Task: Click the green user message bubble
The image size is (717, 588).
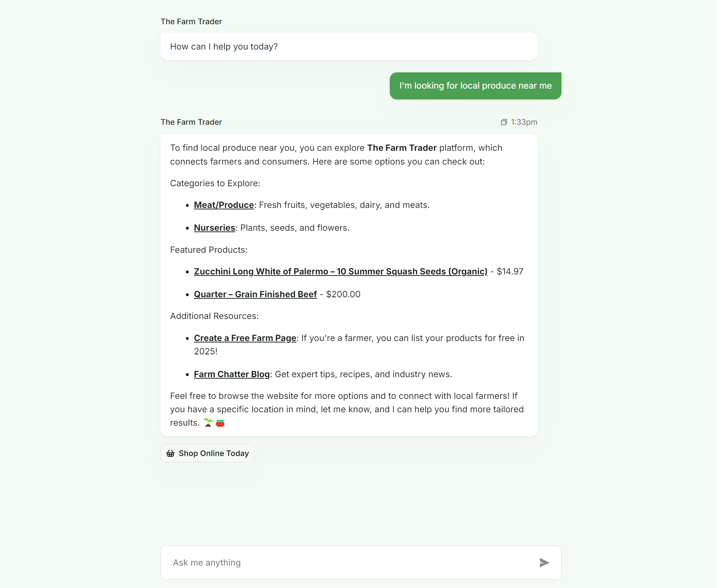Action: coord(475,86)
